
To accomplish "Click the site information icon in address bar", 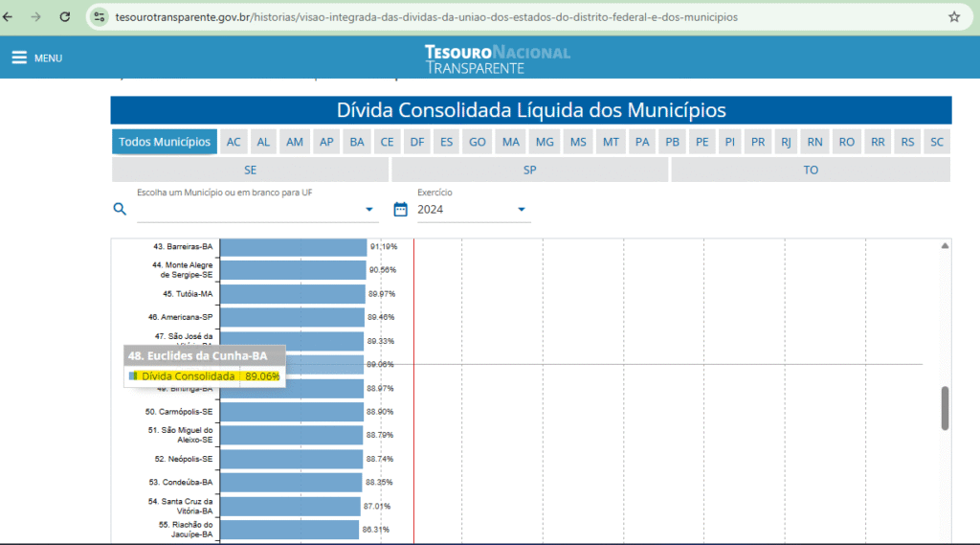I will pyautogui.click(x=100, y=17).
